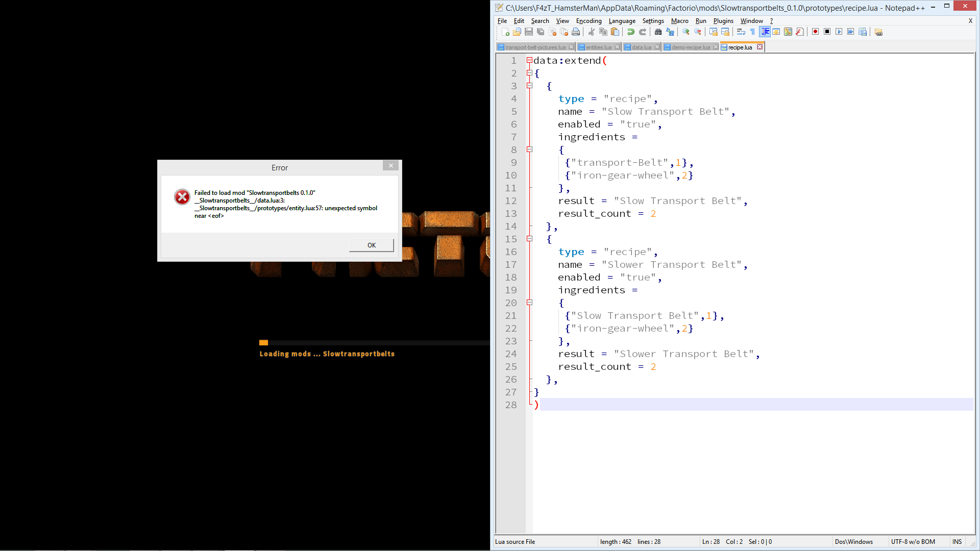Open Find with binoculars icon
The image size is (980, 551).
(x=658, y=32)
